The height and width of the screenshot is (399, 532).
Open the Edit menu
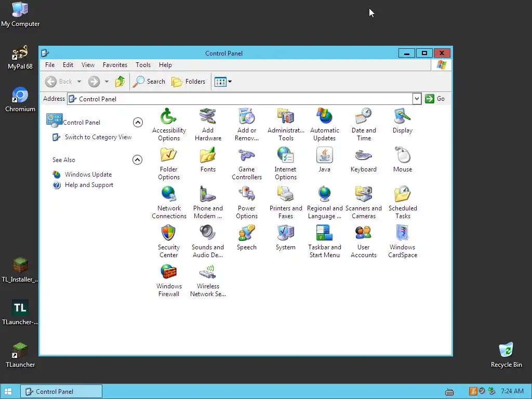pos(68,65)
